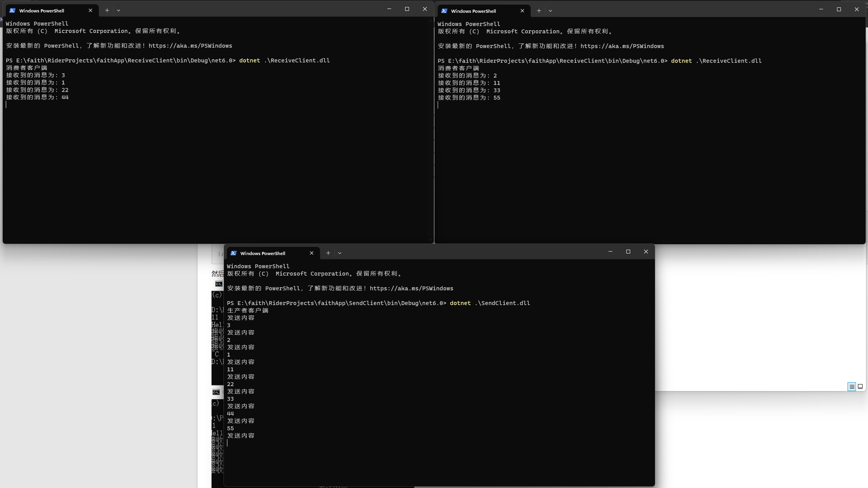
Task: Click the PowerShell icon on the right window's tab
Action: (444, 11)
